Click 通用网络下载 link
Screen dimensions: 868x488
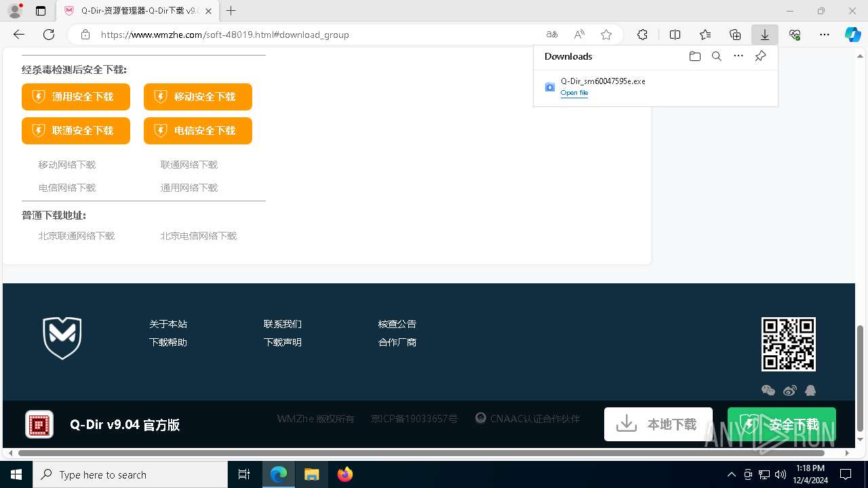click(189, 188)
